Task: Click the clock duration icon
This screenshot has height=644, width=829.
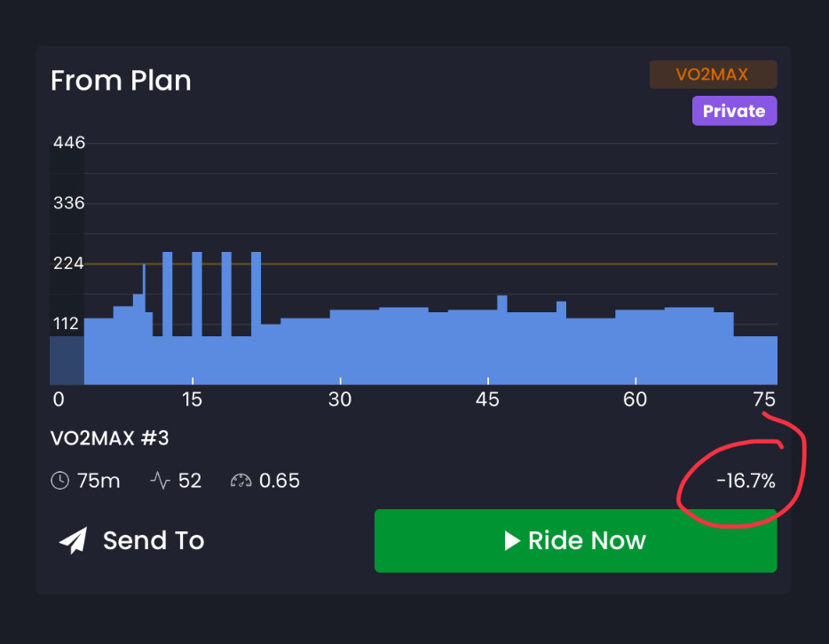Action: click(59, 481)
